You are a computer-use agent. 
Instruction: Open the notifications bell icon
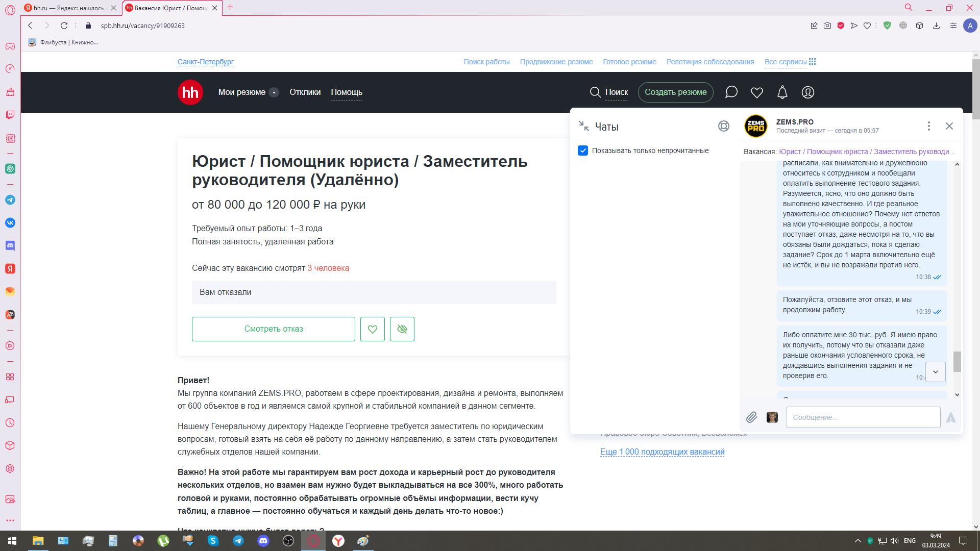782,92
